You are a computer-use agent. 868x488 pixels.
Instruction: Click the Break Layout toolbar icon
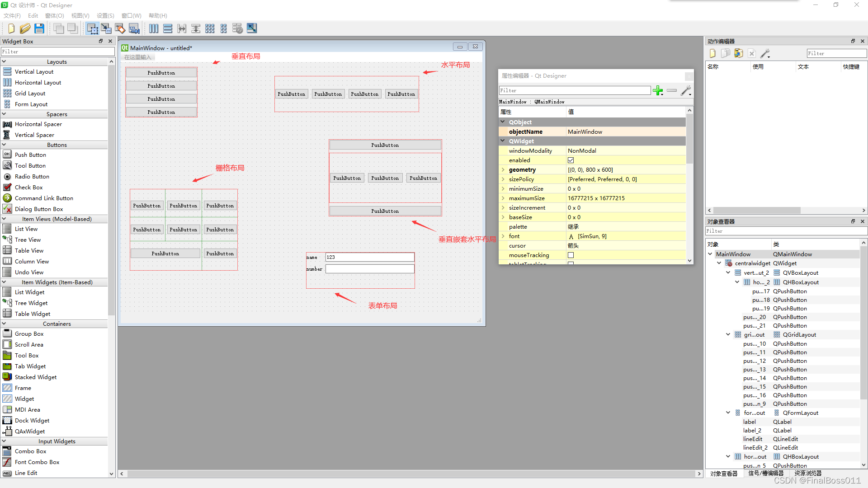pos(238,28)
